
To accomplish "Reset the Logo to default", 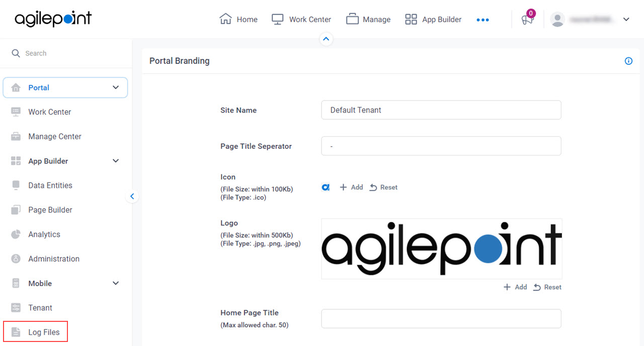I will pos(547,287).
